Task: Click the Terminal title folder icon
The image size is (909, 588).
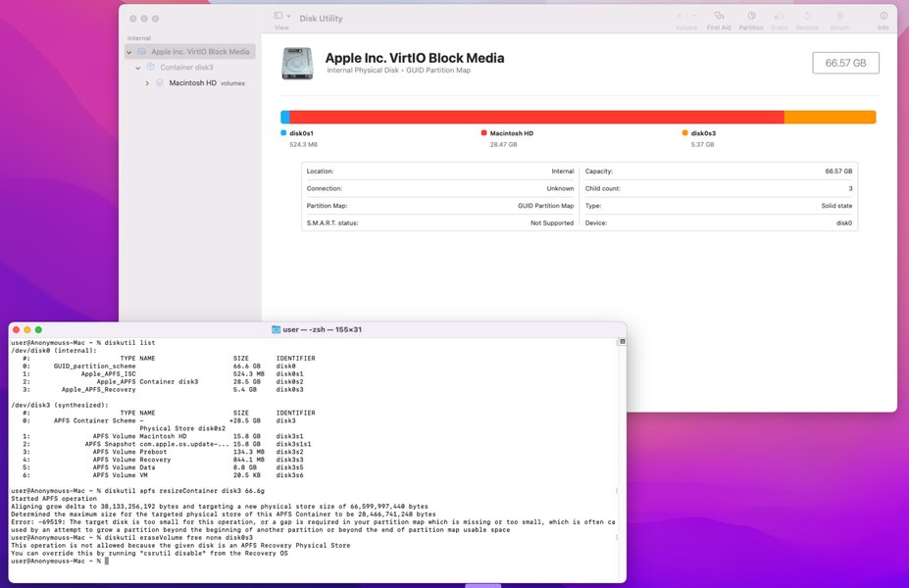Action: tap(276, 329)
